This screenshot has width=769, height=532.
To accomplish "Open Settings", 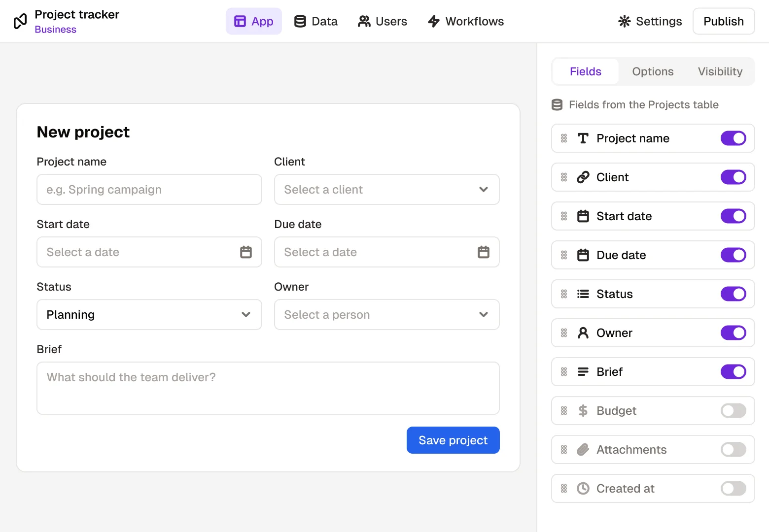I will click(x=650, y=21).
